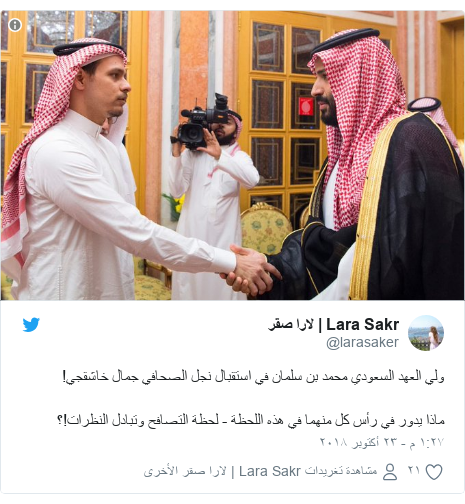Image resolution: width=465 pixels, height=504 pixels.
Task: Click the Arabic name لارا صقر in header
Action: 291,324
